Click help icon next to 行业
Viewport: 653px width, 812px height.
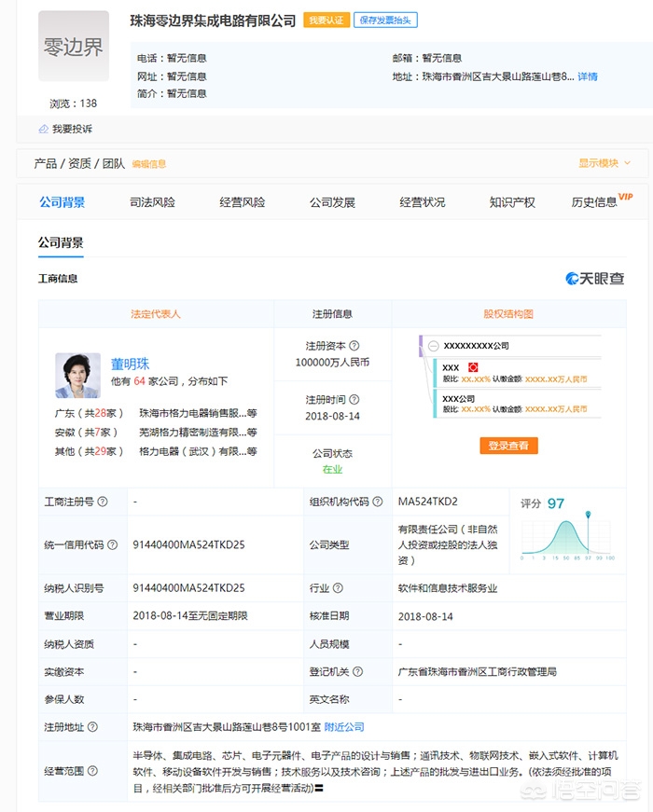[x=338, y=587]
